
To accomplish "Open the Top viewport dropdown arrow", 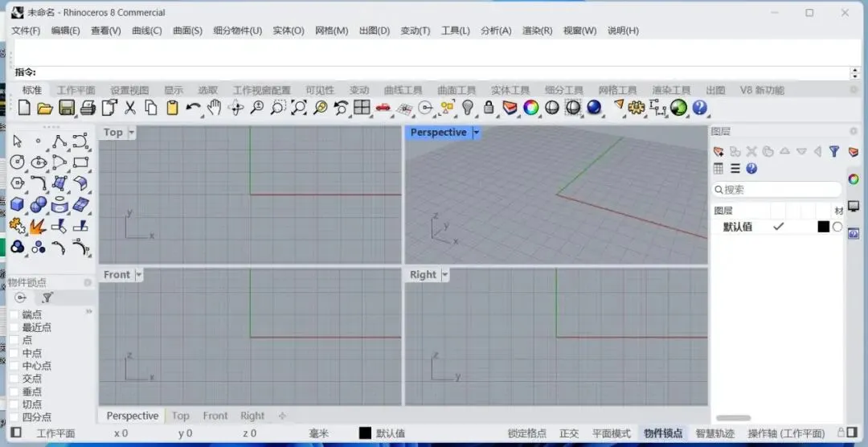I will 131,133.
